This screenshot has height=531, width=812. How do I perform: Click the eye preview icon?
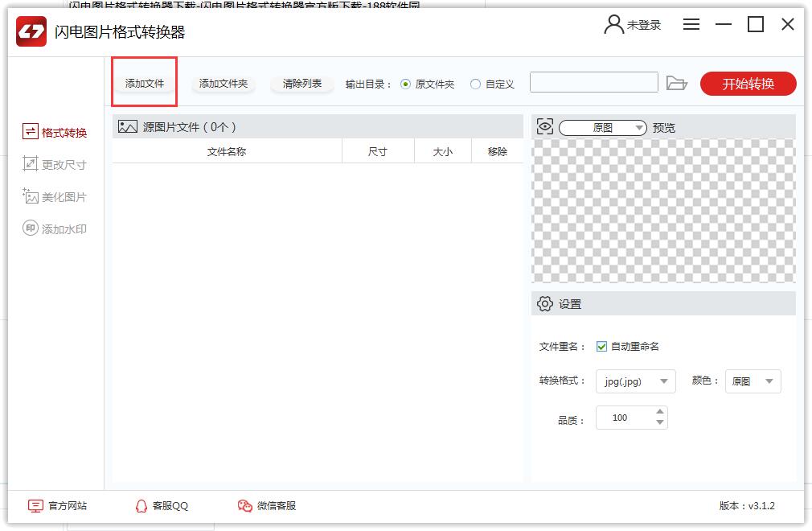click(x=545, y=127)
